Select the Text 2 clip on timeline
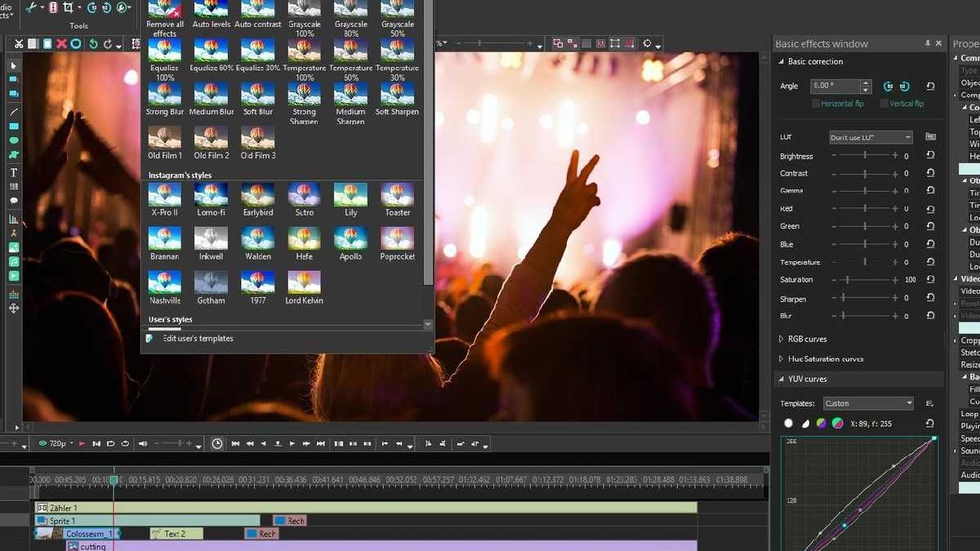The image size is (980, 551). pyautogui.click(x=176, y=534)
